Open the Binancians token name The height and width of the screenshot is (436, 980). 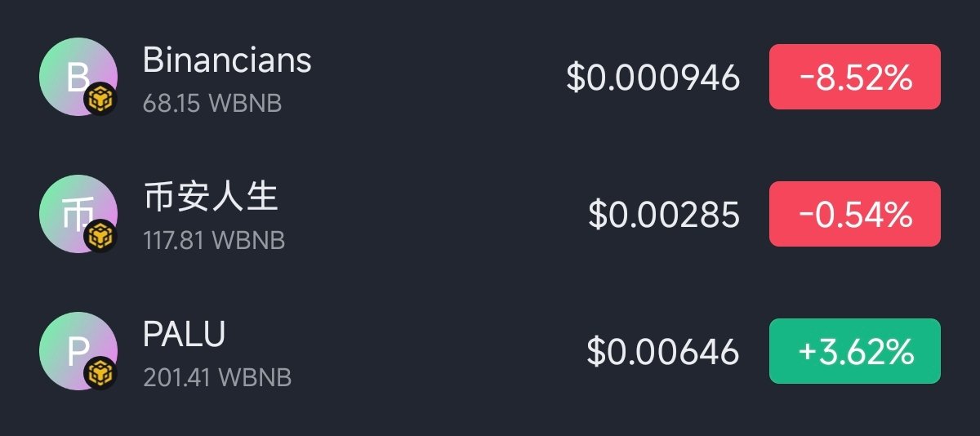[227, 60]
